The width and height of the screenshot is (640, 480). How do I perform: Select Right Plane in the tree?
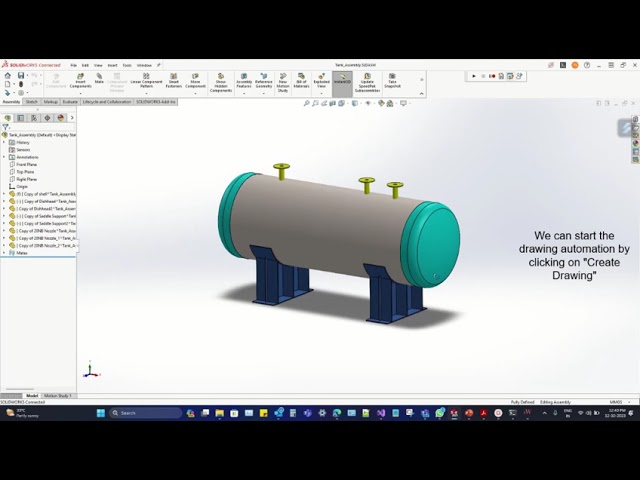23,179
